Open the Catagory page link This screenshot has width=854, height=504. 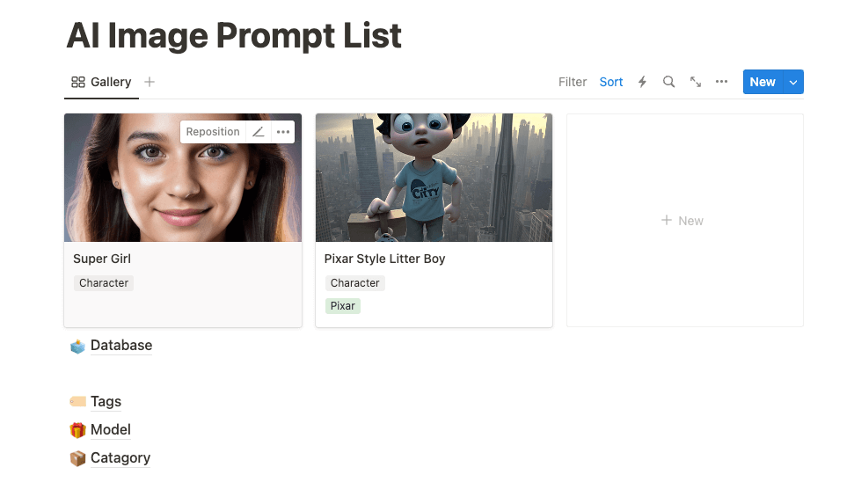pos(120,457)
